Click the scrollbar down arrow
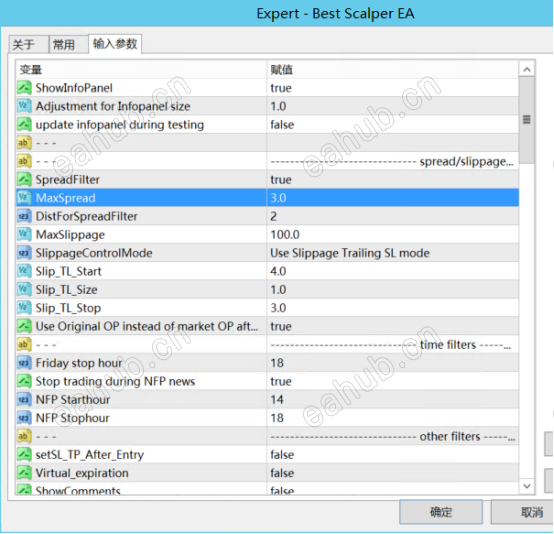 pyautogui.click(x=527, y=486)
